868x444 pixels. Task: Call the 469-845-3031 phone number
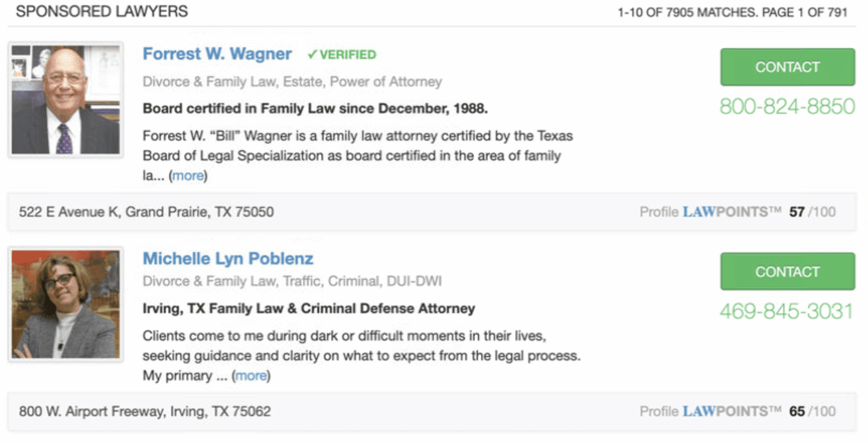coord(785,311)
